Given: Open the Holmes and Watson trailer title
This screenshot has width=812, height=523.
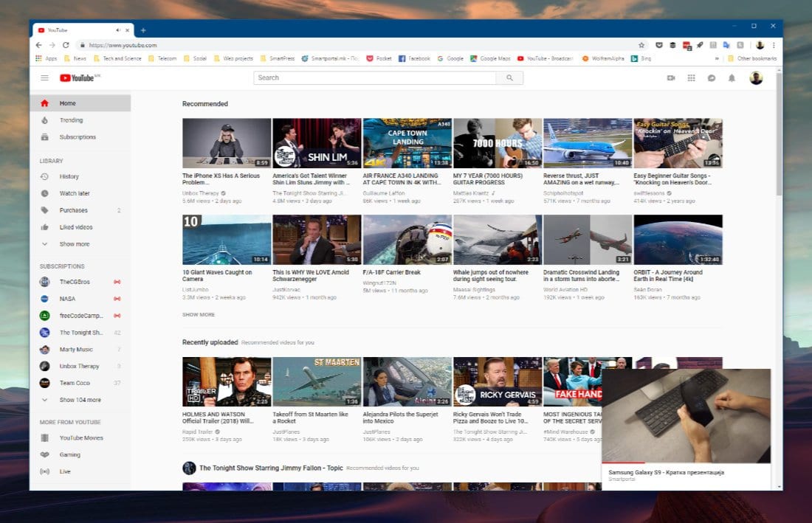Looking at the screenshot, I should [218, 418].
